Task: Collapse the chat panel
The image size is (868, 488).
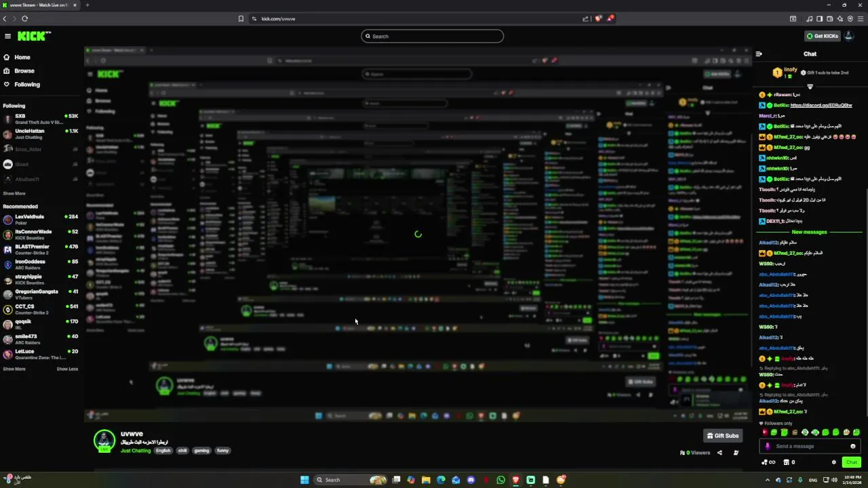Action: 759,54
